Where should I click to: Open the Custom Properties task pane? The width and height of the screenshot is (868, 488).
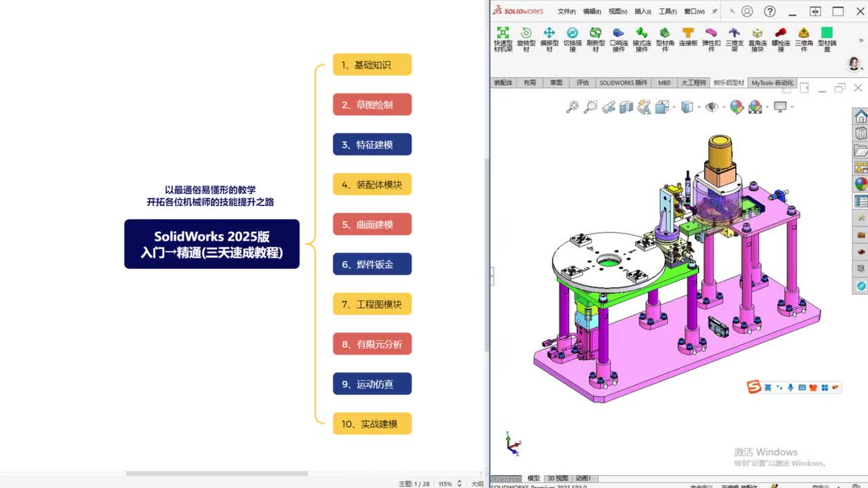pyautogui.click(x=861, y=201)
